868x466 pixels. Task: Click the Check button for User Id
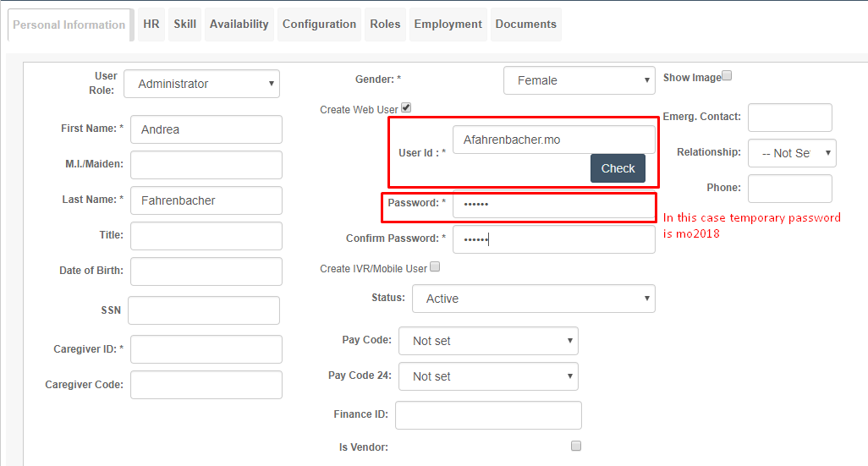click(618, 168)
